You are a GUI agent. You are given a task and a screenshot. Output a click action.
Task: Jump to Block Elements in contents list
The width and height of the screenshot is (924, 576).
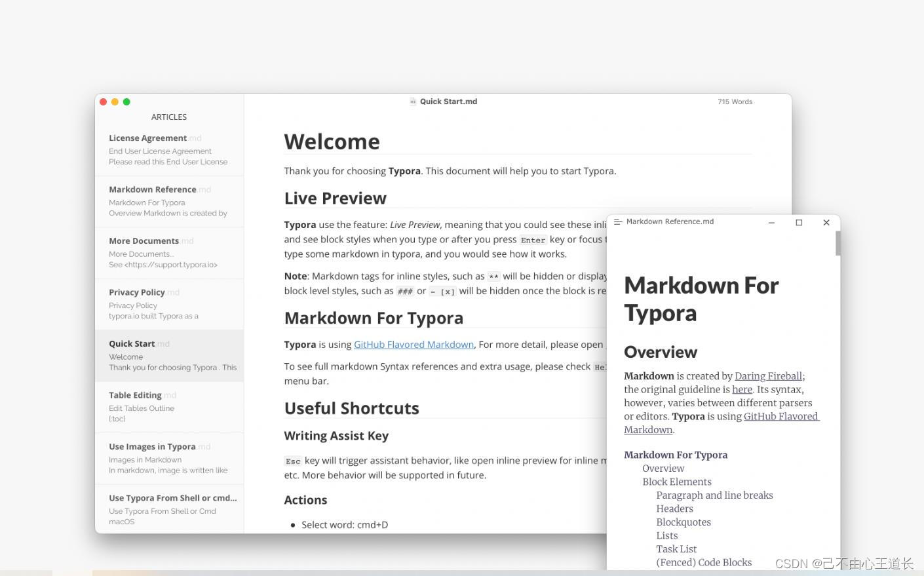[x=677, y=482]
